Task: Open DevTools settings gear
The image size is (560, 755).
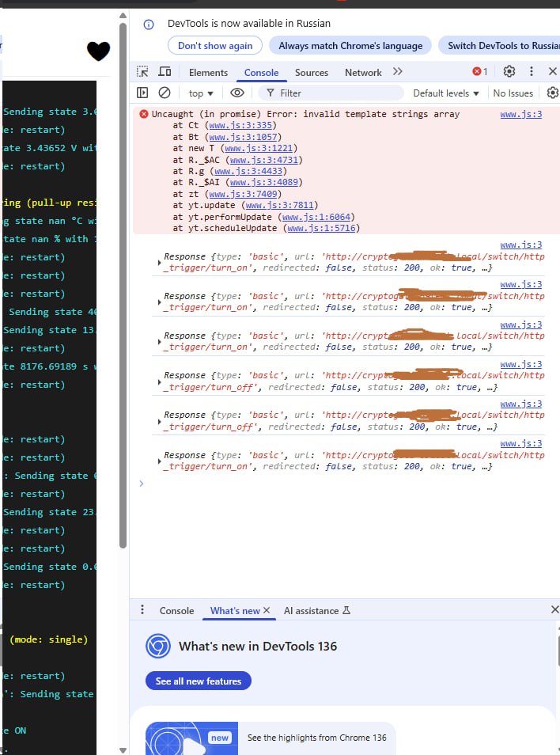Action: click(x=509, y=72)
